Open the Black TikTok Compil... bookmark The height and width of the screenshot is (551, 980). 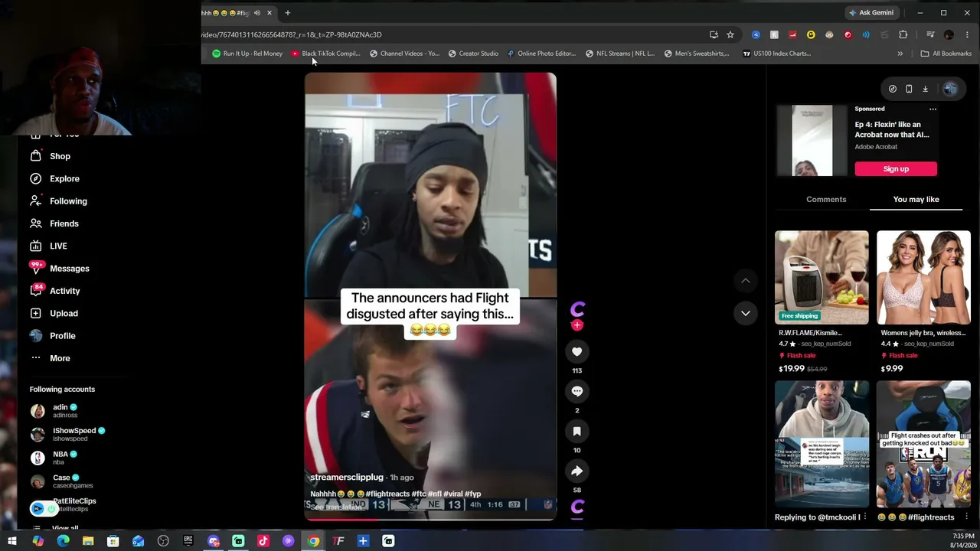click(x=325, y=54)
